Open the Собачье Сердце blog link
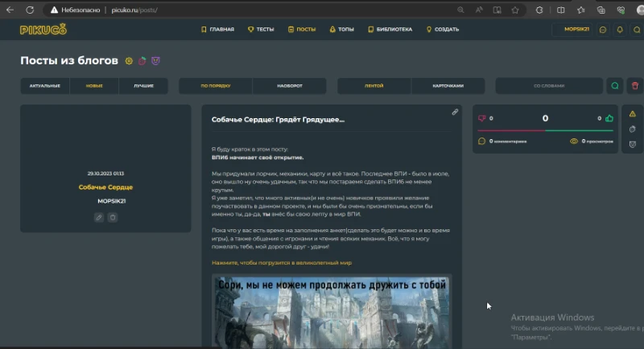This screenshot has height=349, width=644. coord(105,187)
